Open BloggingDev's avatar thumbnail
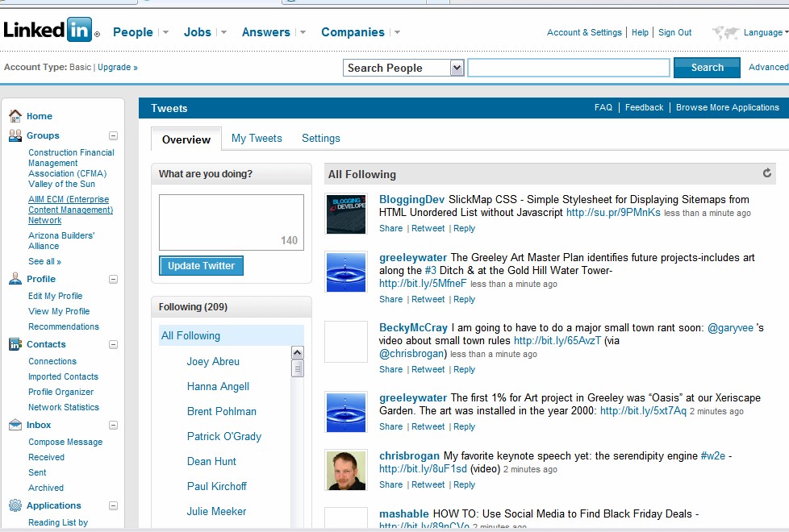 click(x=345, y=214)
